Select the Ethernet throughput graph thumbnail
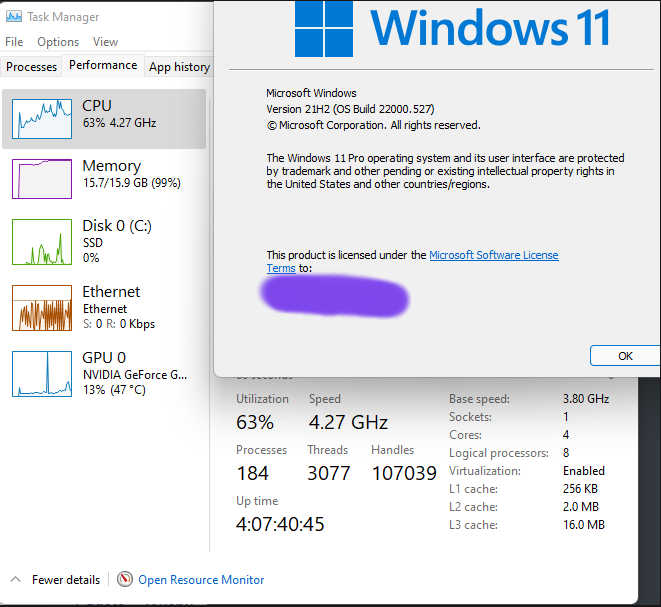Image resolution: width=661 pixels, height=607 pixels. (42, 308)
